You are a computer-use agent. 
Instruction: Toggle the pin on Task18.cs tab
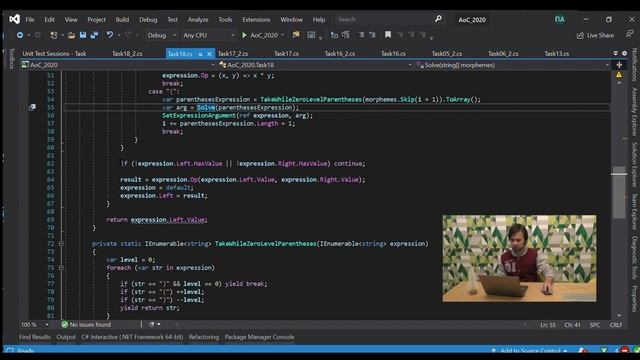click(x=200, y=54)
